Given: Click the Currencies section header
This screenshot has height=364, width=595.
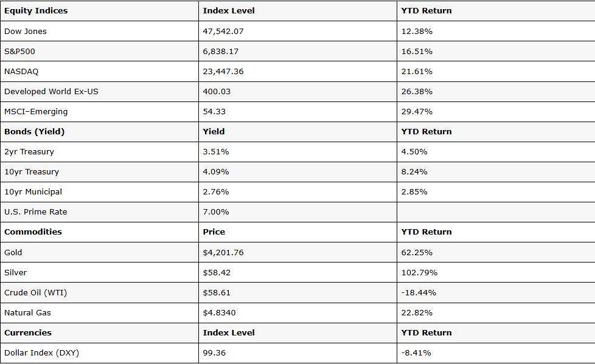Looking at the screenshot, I should point(28,332).
